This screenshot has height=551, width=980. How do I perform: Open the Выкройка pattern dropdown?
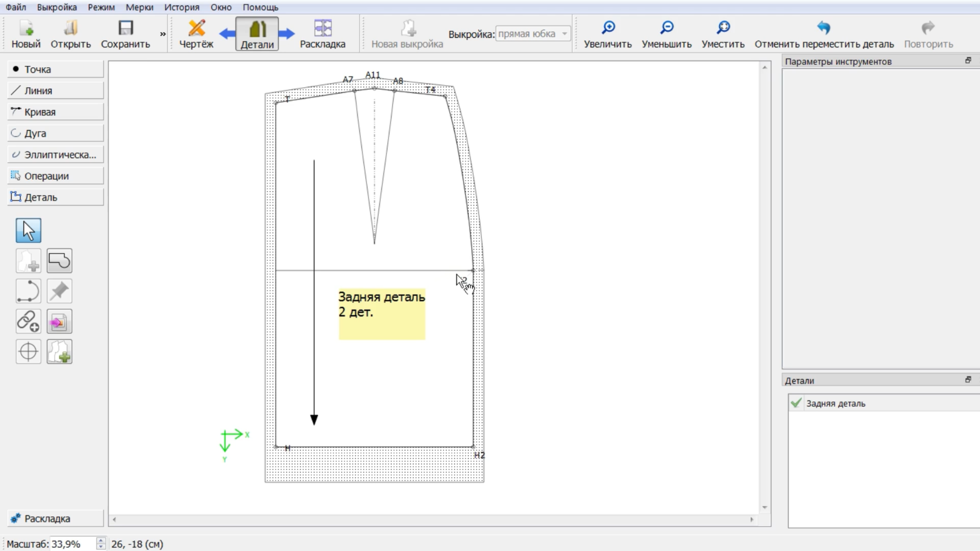533,34
